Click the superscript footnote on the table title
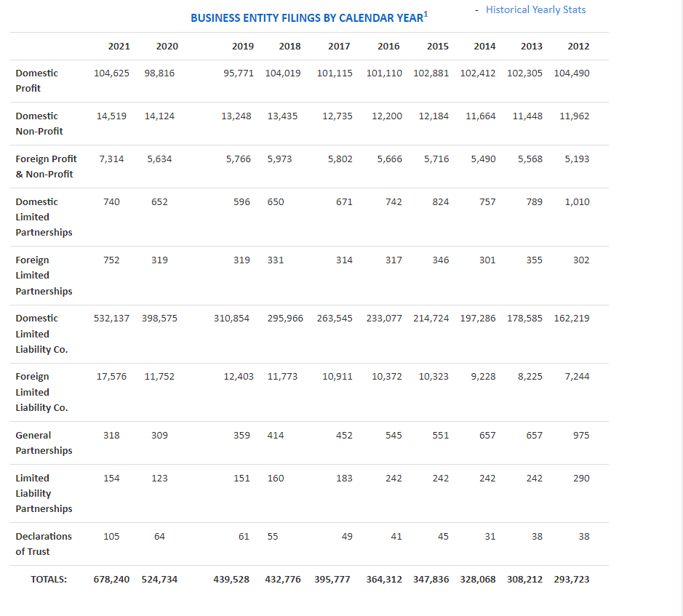The height and width of the screenshot is (616, 683). click(426, 12)
